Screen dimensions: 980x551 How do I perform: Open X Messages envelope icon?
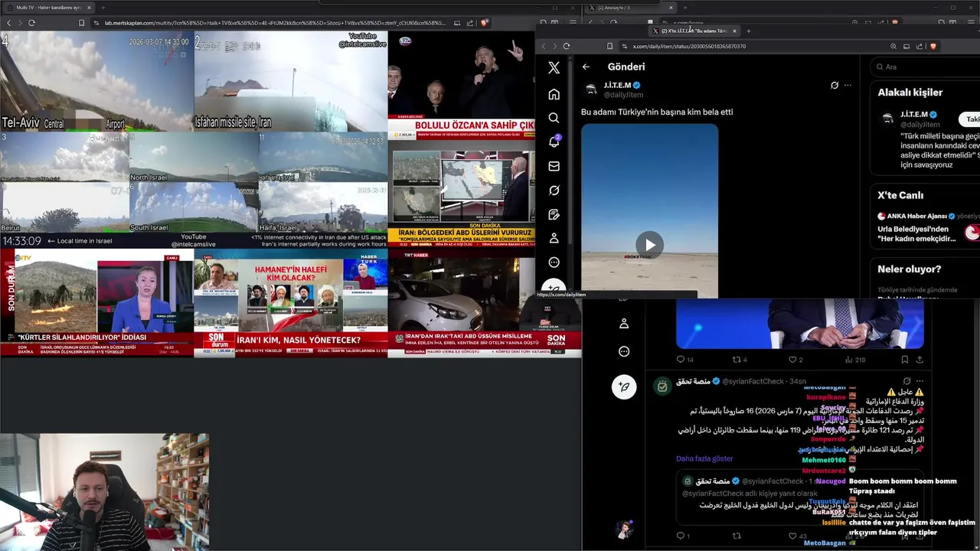pos(554,166)
